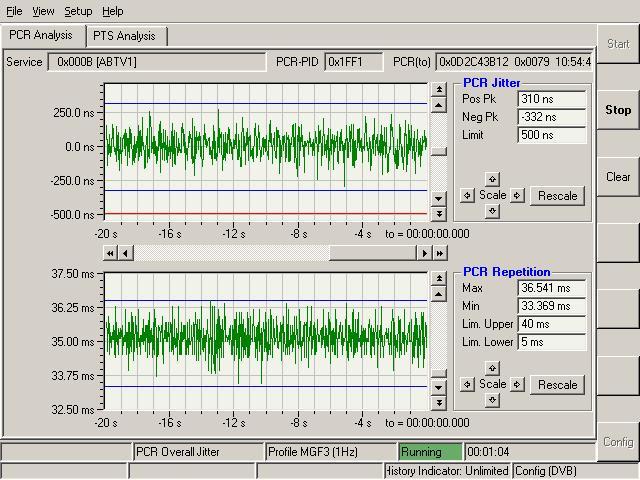Jump to top of jitter graph scroll

point(438,90)
